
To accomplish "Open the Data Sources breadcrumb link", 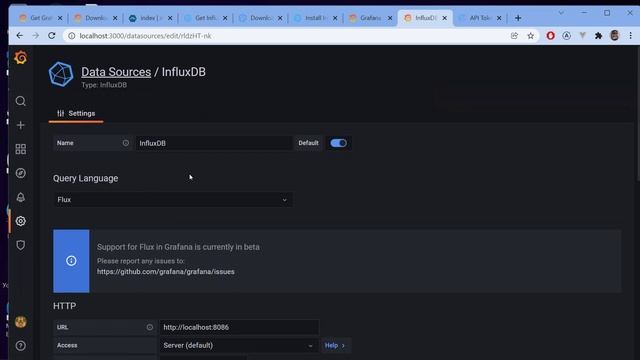I will pyautogui.click(x=116, y=72).
